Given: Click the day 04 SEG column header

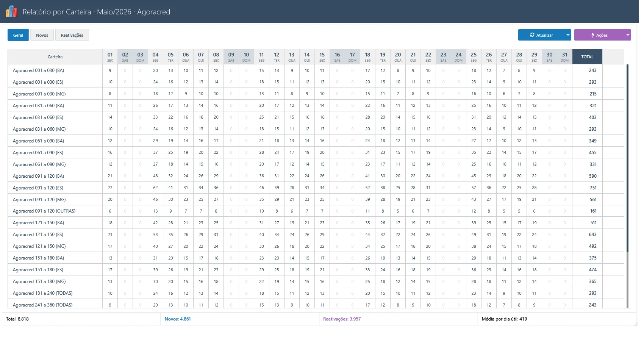Looking at the screenshot, I should click(x=155, y=57).
